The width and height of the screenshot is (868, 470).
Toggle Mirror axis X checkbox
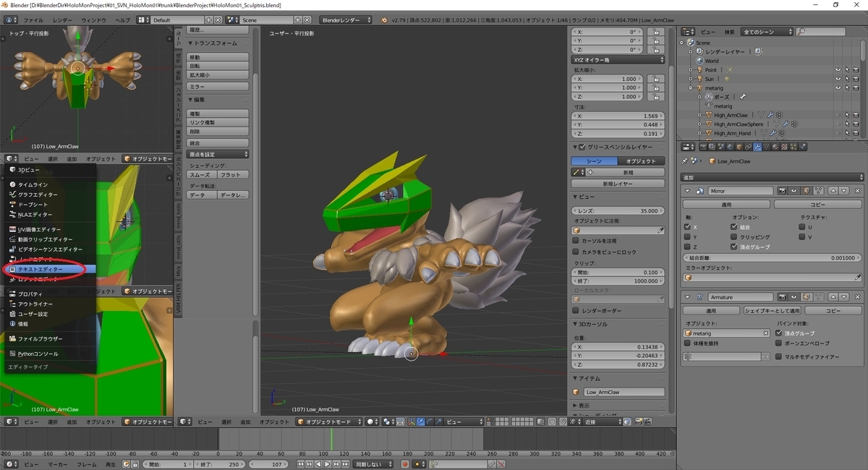click(x=686, y=227)
